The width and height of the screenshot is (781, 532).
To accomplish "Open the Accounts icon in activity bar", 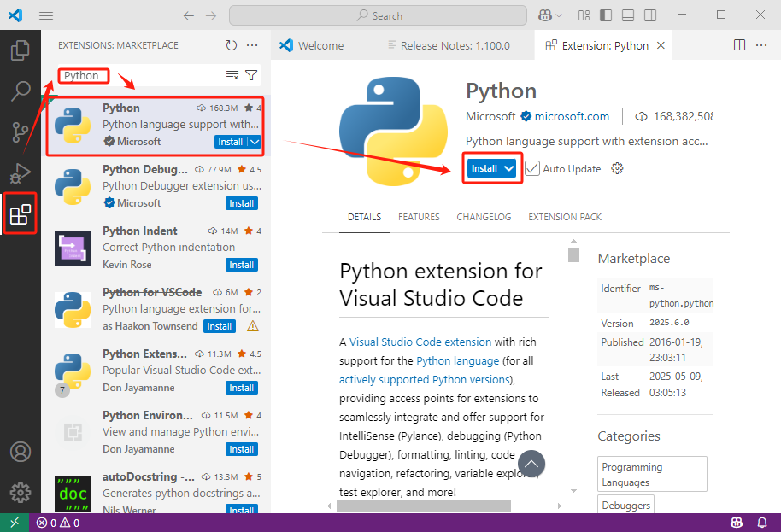I will point(21,452).
